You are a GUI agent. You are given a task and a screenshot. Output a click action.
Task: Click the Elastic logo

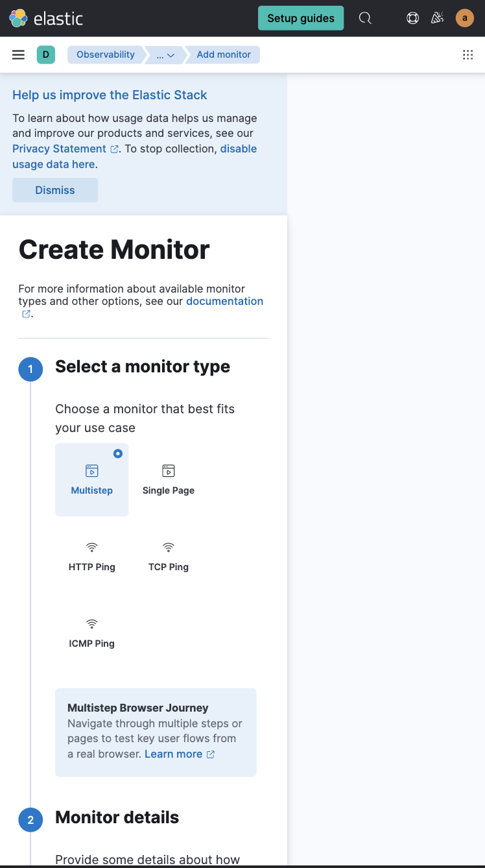45,18
